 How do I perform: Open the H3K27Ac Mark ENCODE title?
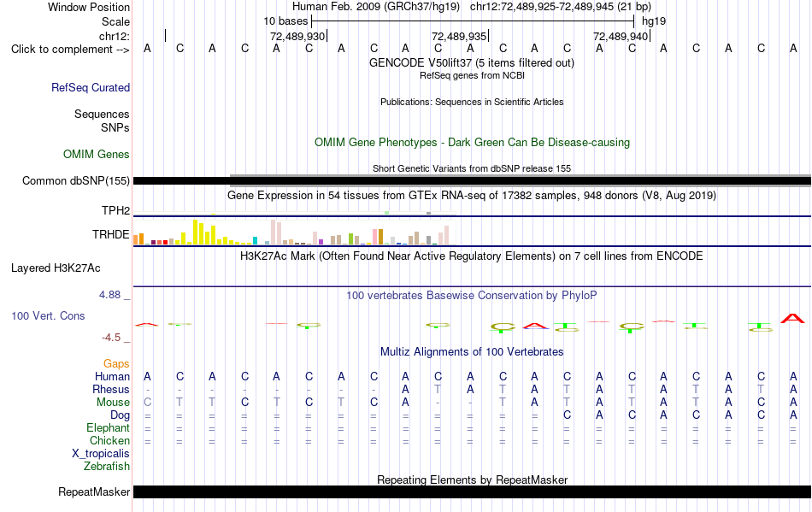point(472,256)
